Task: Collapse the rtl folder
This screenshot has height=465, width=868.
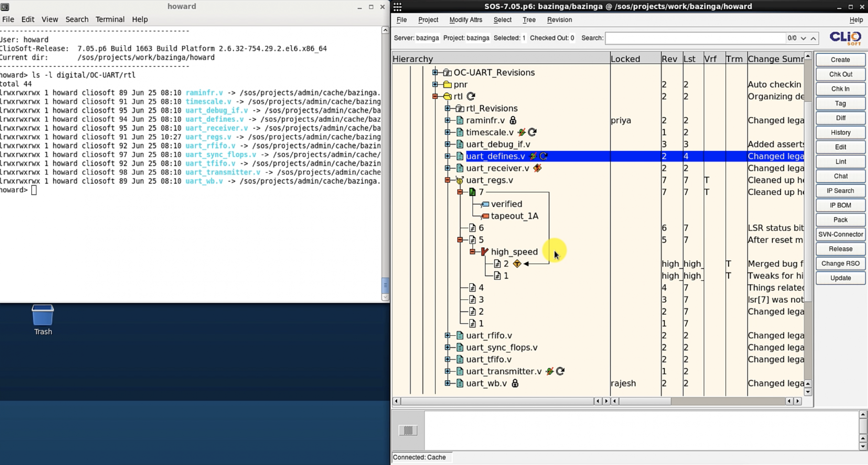Action: click(x=435, y=96)
